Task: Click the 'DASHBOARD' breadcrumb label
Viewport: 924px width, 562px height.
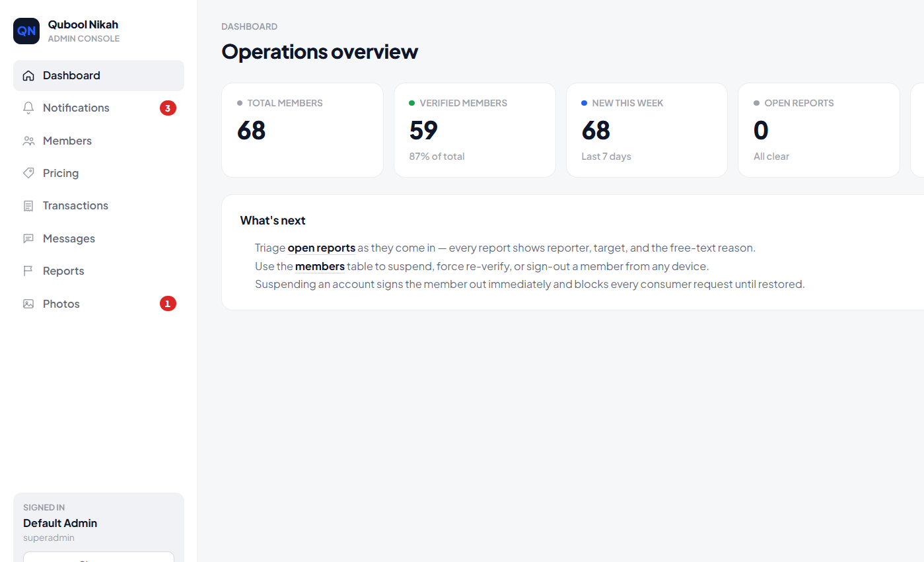Action: tap(250, 26)
